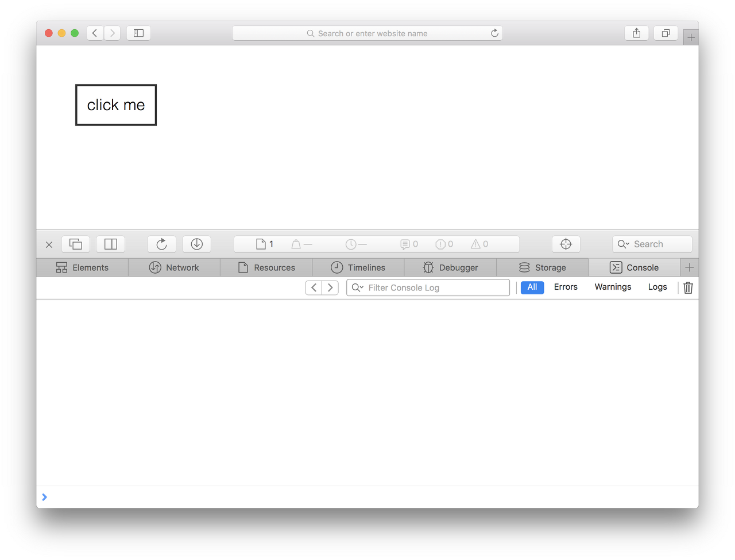This screenshot has width=735, height=560.
Task: Switch to the Network tab
Action: [174, 267]
